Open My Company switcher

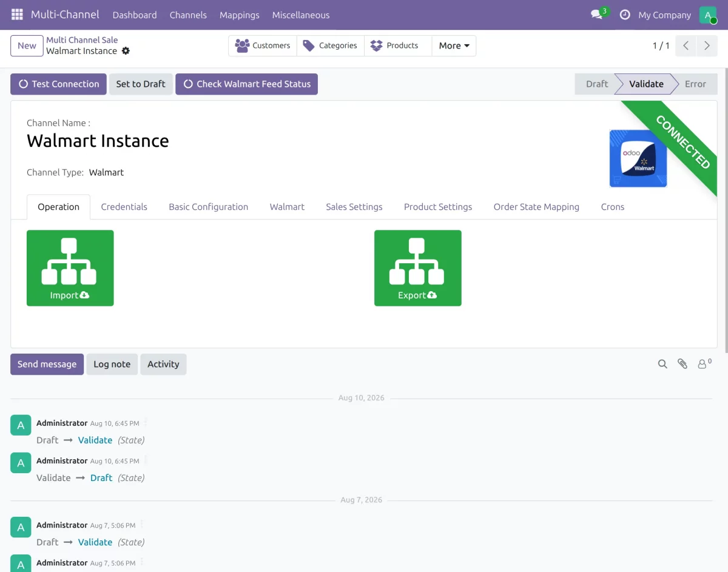(x=664, y=15)
